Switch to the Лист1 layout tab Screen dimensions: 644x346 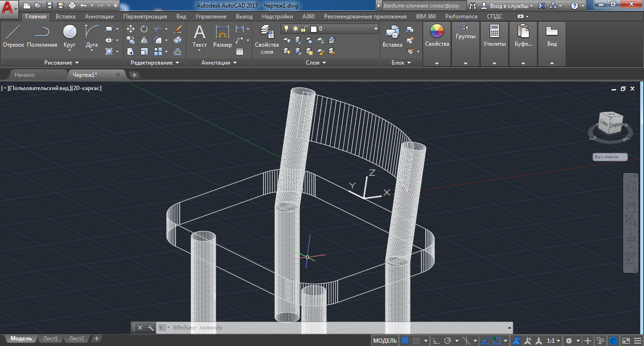[x=50, y=338]
